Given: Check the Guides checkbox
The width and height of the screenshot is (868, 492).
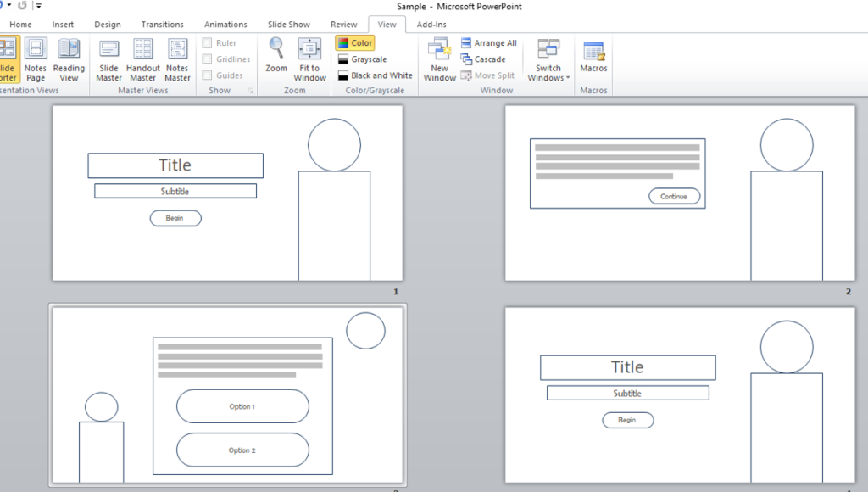Looking at the screenshot, I should tap(208, 75).
